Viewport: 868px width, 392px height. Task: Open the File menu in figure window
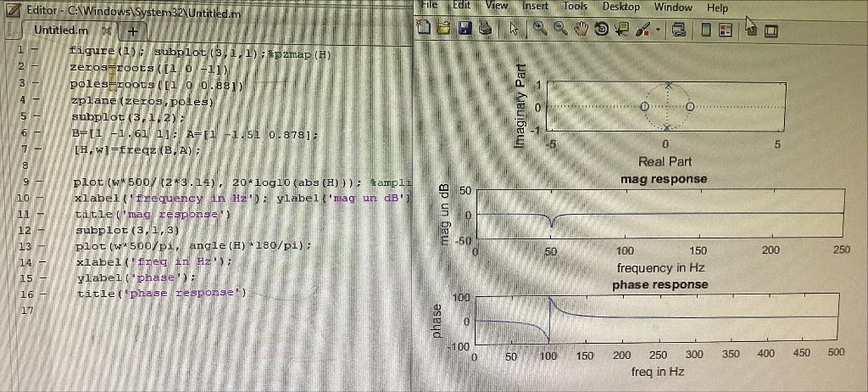click(429, 5)
